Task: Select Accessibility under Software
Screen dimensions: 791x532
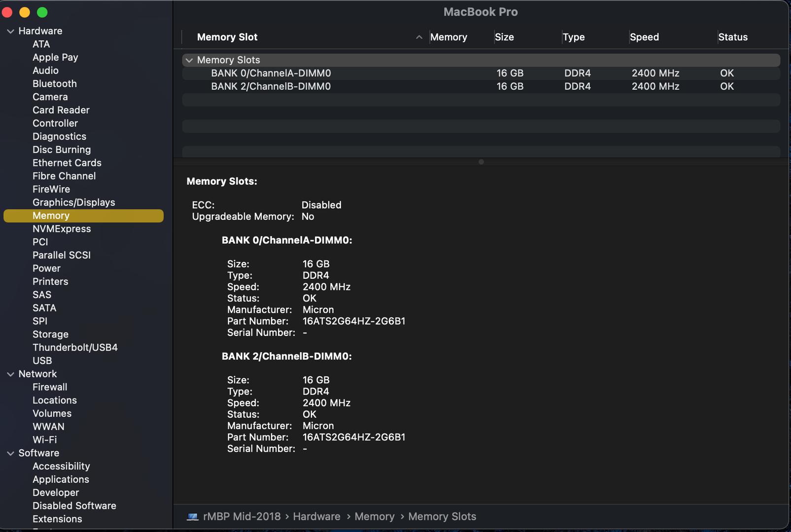Action: [61, 466]
